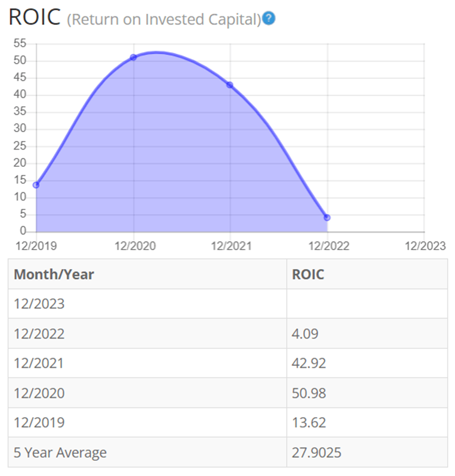455x476 pixels.
Task: Click the 5 Year Average row label
Action: [60, 452]
